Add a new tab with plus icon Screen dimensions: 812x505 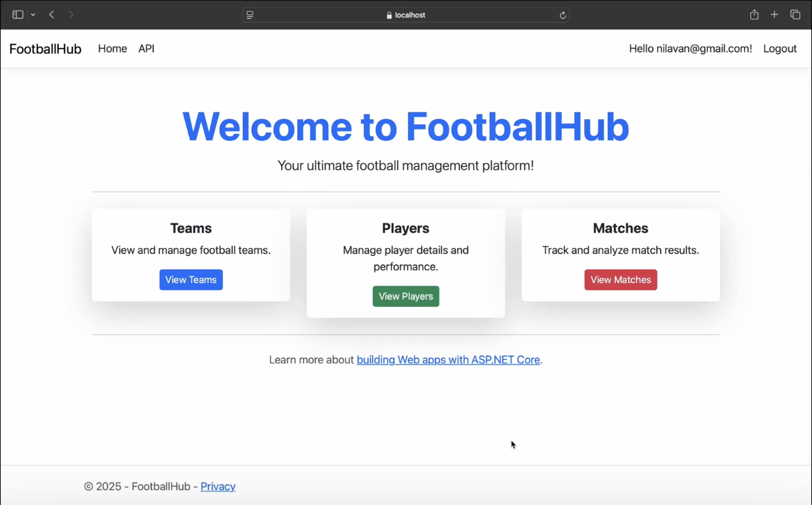point(774,15)
